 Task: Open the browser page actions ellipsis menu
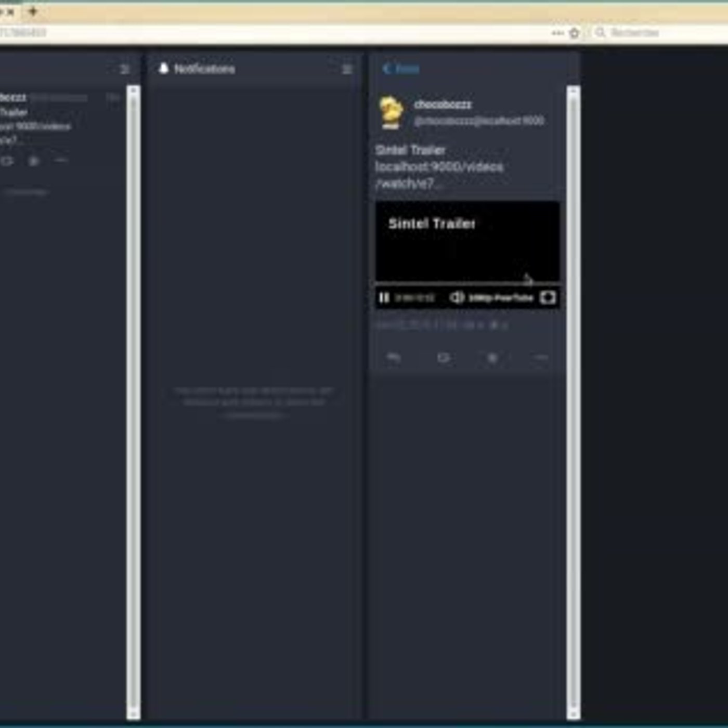557,33
